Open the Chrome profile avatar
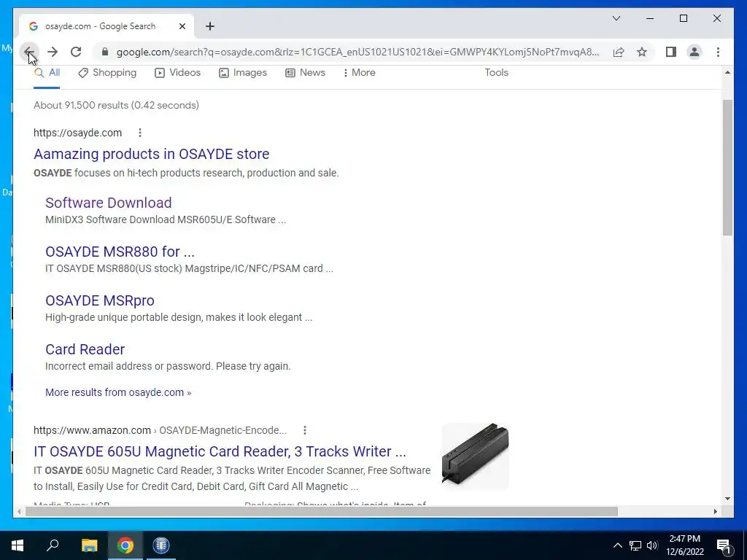 click(x=694, y=52)
